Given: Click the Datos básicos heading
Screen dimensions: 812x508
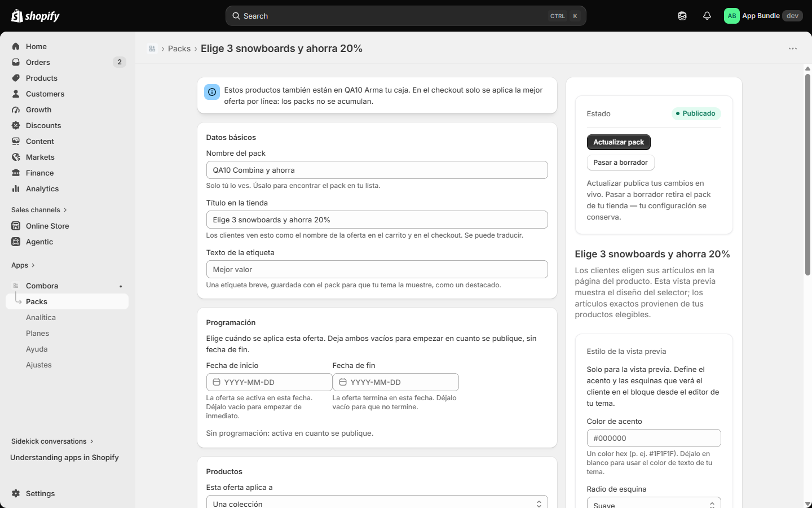Looking at the screenshot, I should pos(231,137).
